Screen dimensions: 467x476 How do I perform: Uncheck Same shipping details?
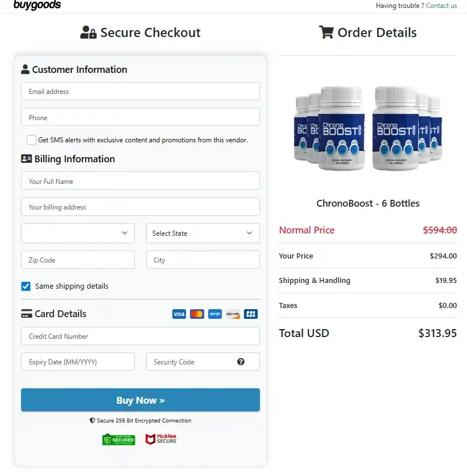click(x=26, y=286)
